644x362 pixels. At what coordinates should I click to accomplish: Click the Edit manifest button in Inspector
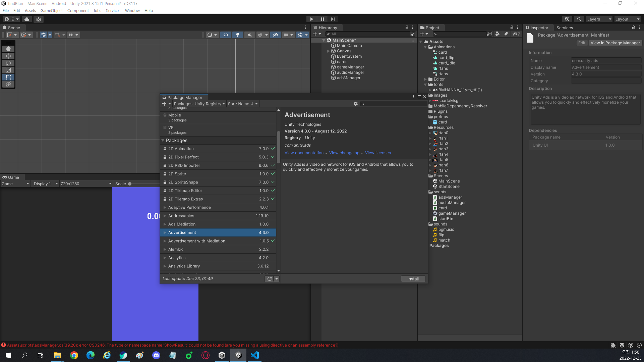point(582,43)
